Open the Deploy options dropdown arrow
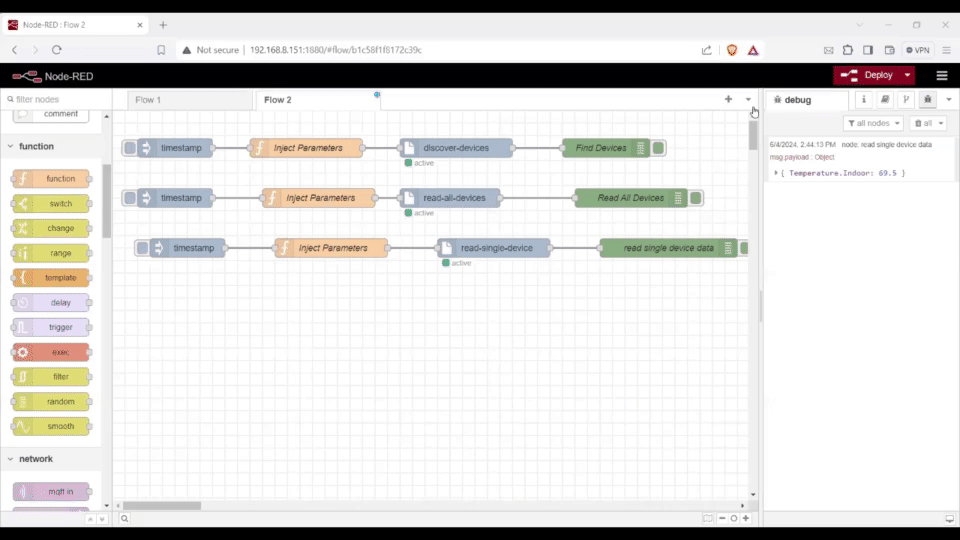This screenshot has height=540, width=960. pyautogui.click(x=908, y=75)
